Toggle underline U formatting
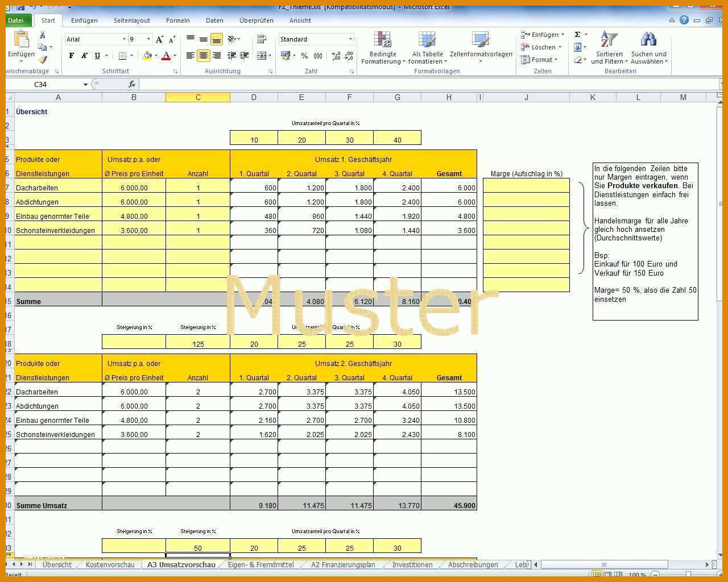This screenshot has width=728, height=582. tap(97, 56)
